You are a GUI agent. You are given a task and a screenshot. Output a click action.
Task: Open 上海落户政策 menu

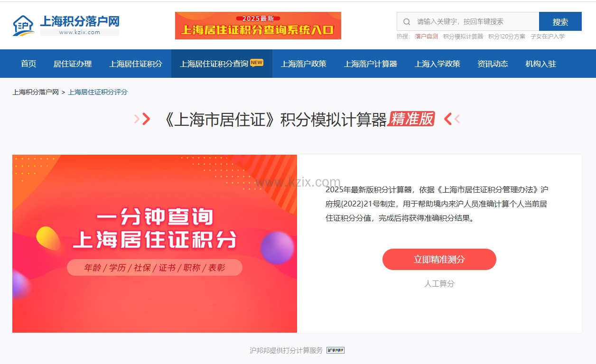click(304, 64)
